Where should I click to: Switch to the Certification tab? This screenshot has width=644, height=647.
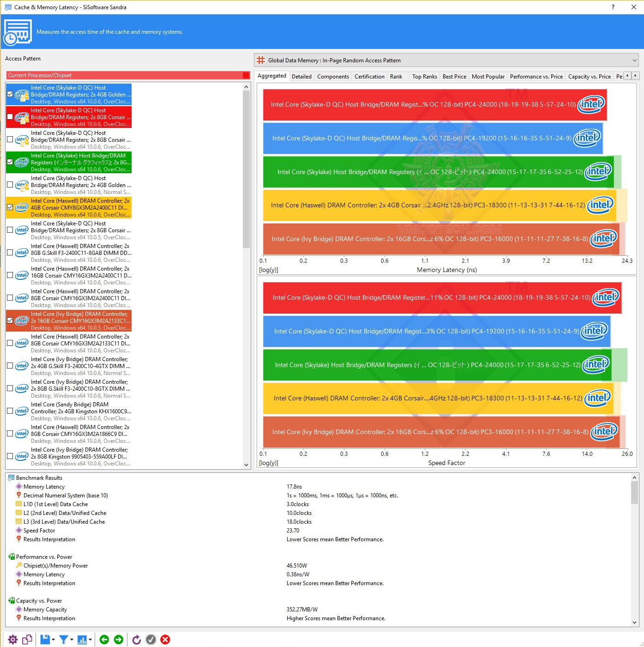pos(369,77)
